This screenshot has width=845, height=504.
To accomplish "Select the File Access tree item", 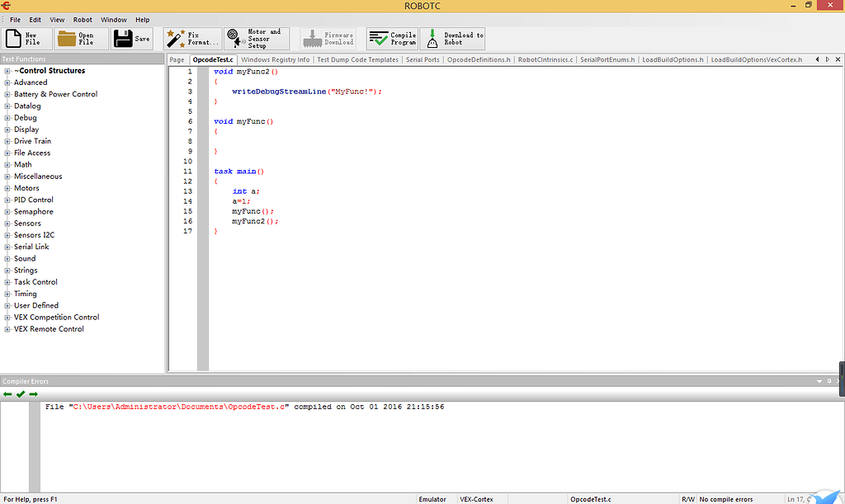I will [32, 153].
